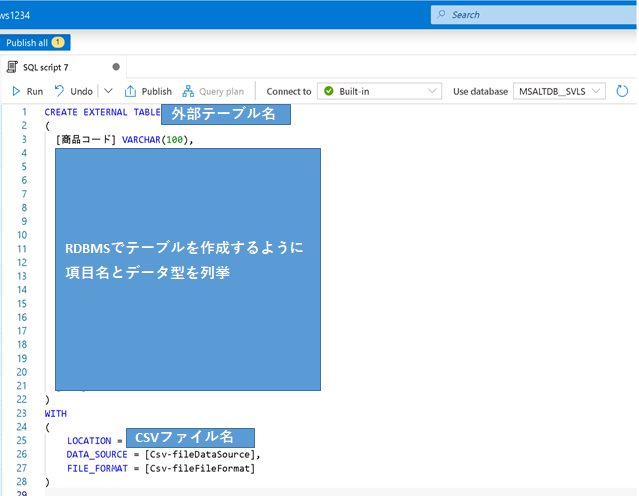This screenshot has height=496, width=639.
Task: Click the Query plan icon
Action: (x=188, y=91)
